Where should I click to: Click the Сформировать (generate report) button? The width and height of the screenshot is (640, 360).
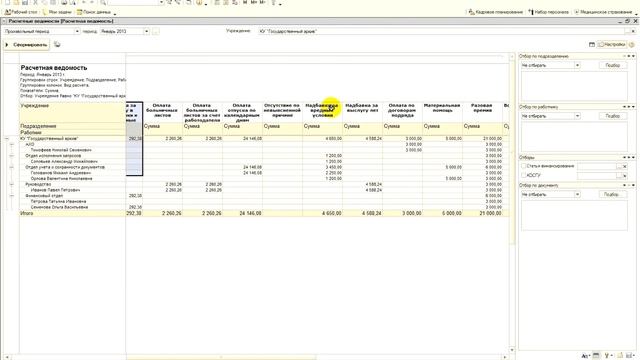click(27, 45)
